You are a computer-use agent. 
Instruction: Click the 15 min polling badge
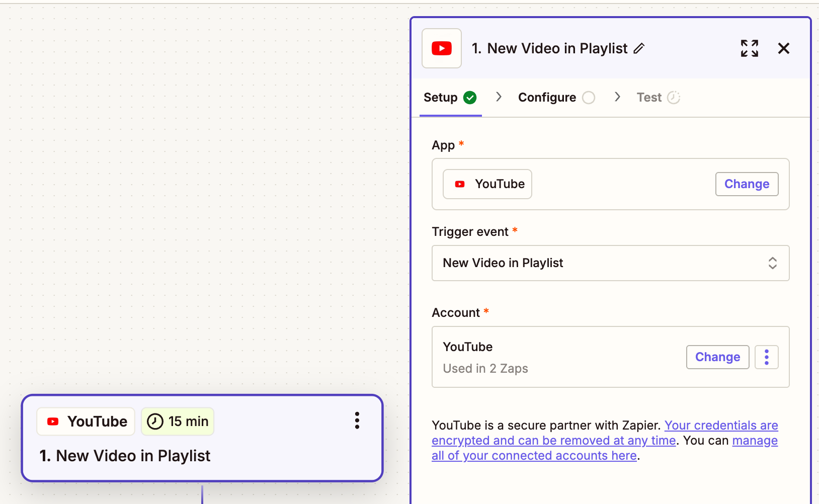pos(178,422)
